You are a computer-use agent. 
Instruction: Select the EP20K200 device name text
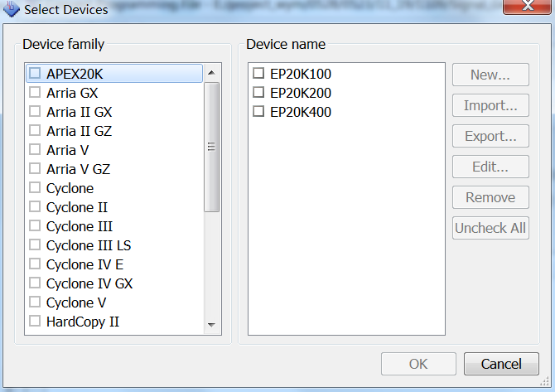point(301,93)
